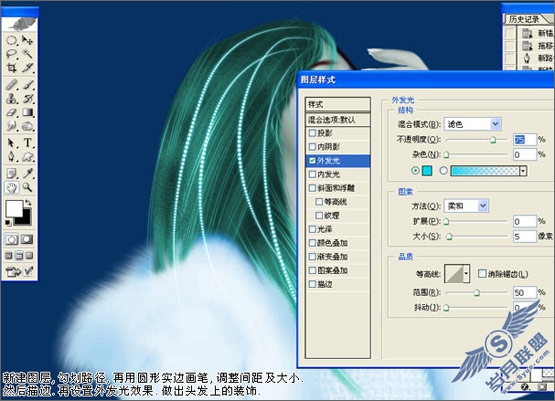This screenshot has height=401, width=555.
Task: Enable the 等高线 contour sub-option checkbox
Action: coord(319,202)
